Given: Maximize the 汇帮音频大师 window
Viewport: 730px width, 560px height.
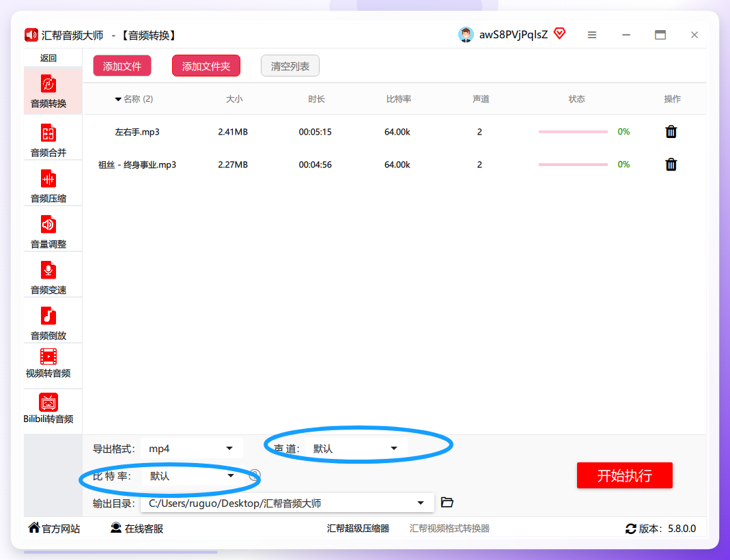Looking at the screenshot, I should (x=660, y=35).
